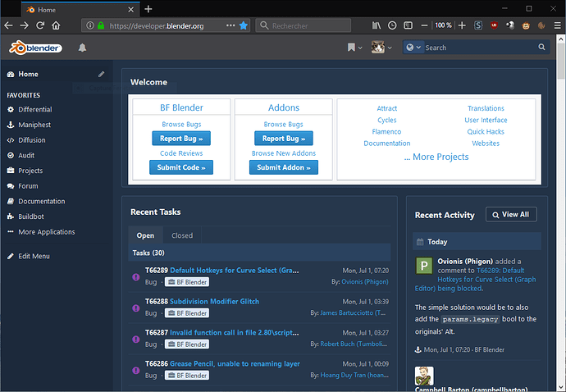Click Addons Report Bug button
Viewport: 566px width, 392px height.
click(x=284, y=139)
